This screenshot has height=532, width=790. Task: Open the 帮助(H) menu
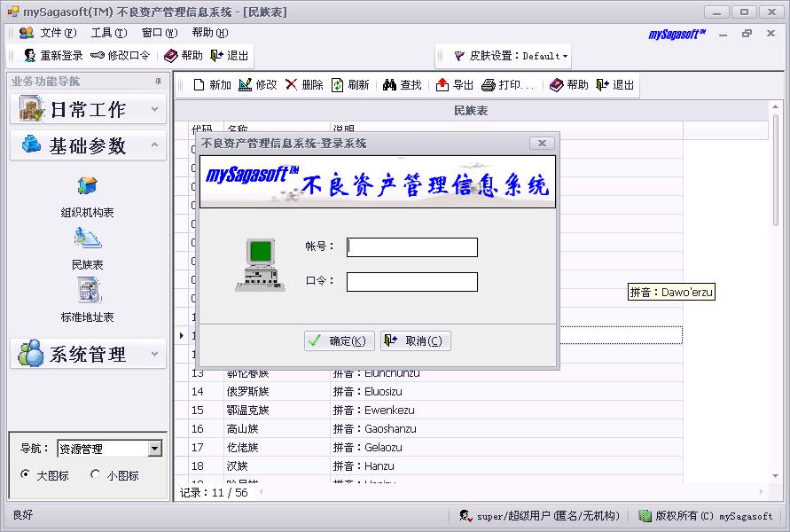coord(210,33)
